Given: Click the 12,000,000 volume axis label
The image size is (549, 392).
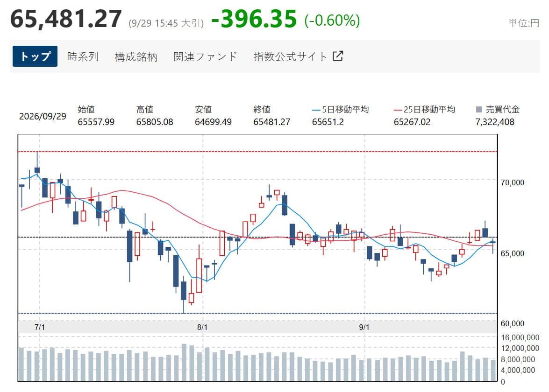Looking at the screenshot, I should [x=520, y=348].
